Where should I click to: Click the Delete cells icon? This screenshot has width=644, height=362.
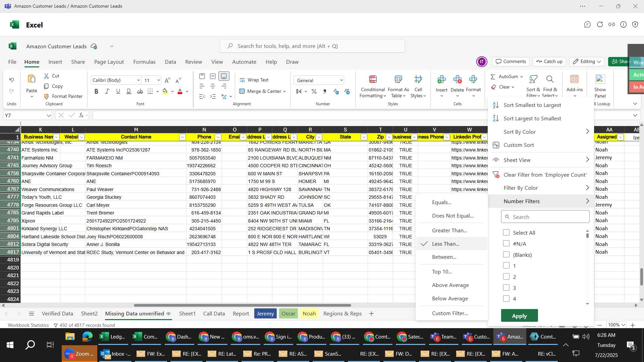click(x=457, y=80)
